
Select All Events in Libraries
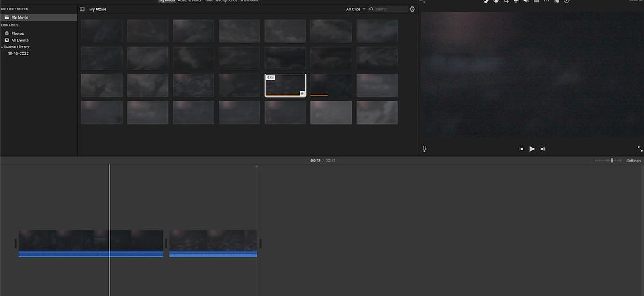click(x=20, y=40)
